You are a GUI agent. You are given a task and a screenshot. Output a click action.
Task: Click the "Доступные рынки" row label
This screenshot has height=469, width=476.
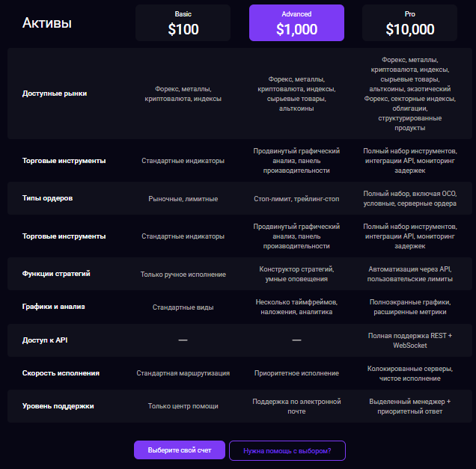pyautogui.click(x=55, y=94)
